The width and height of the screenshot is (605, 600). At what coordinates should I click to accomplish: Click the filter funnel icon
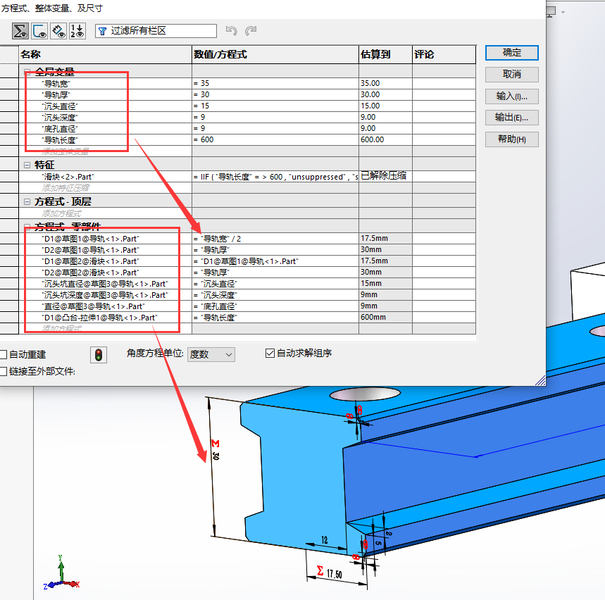[x=103, y=31]
